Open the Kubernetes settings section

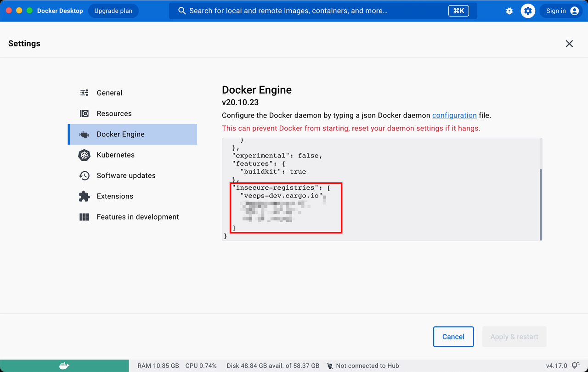[x=132, y=155]
